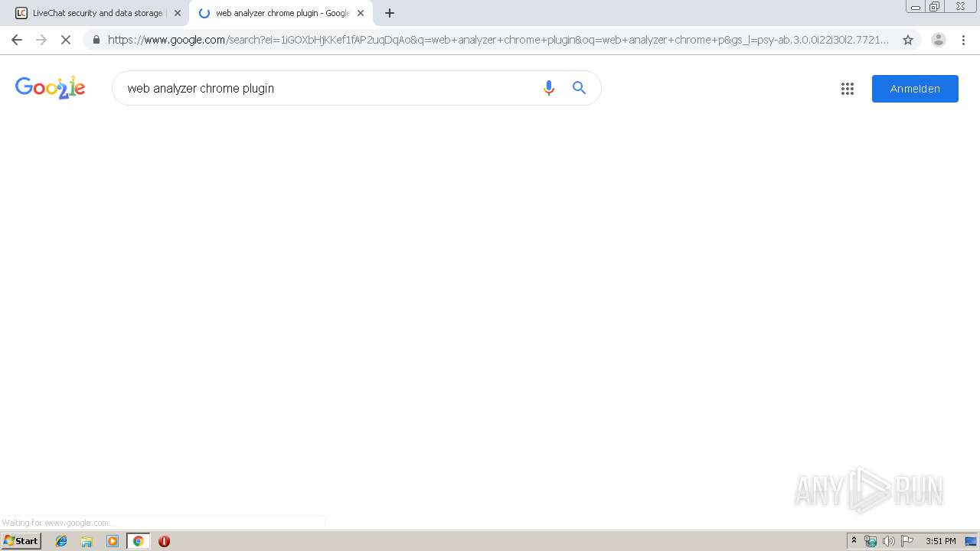Select the web analyzer Google search tab
Image resolution: width=980 pixels, height=551 pixels.
[280, 13]
